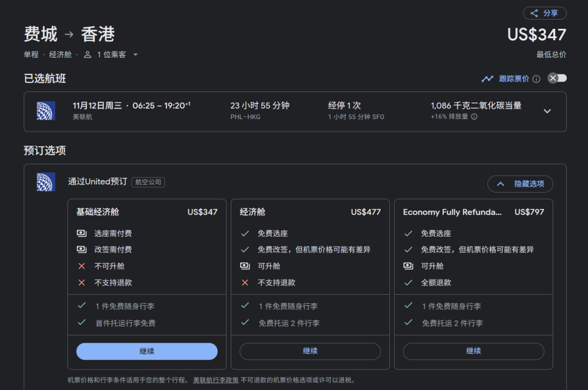Click the price tracking graph icon
This screenshot has height=390, width=588.
pos(487,79)
